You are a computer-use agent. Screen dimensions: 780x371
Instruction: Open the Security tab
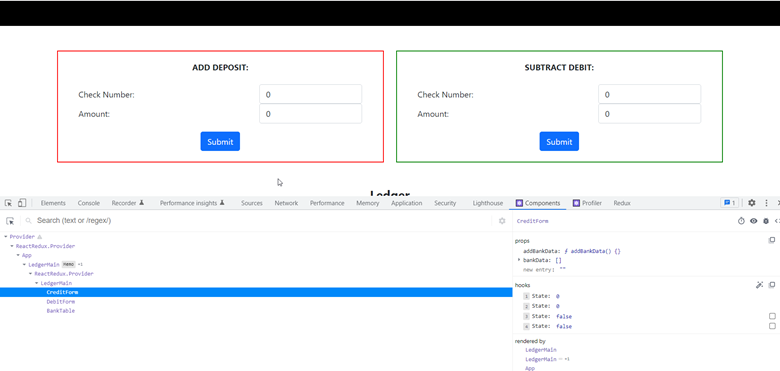[x=445, y=203]
